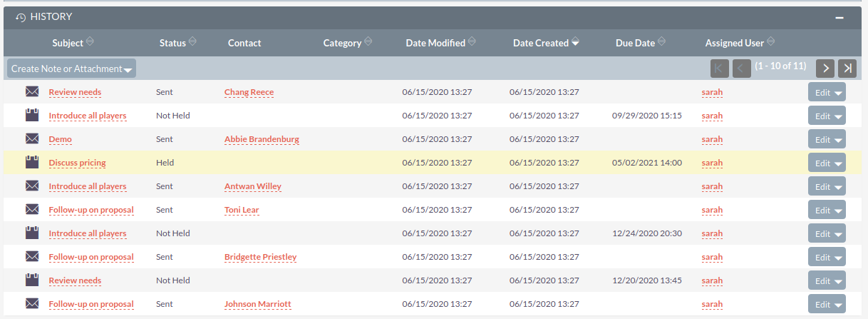Open contact Antwan Willey

click(x=253, y=186)
